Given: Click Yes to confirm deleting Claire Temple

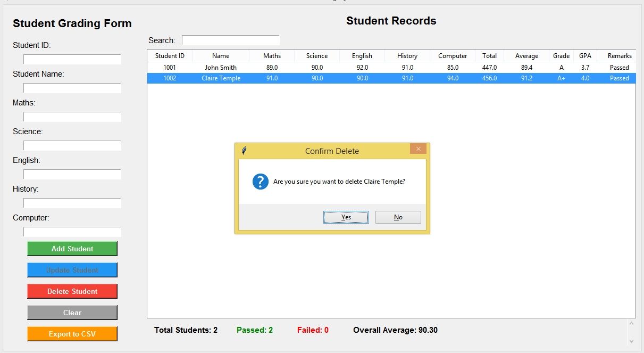Looking at the screenshot, I should coord(346,217).
